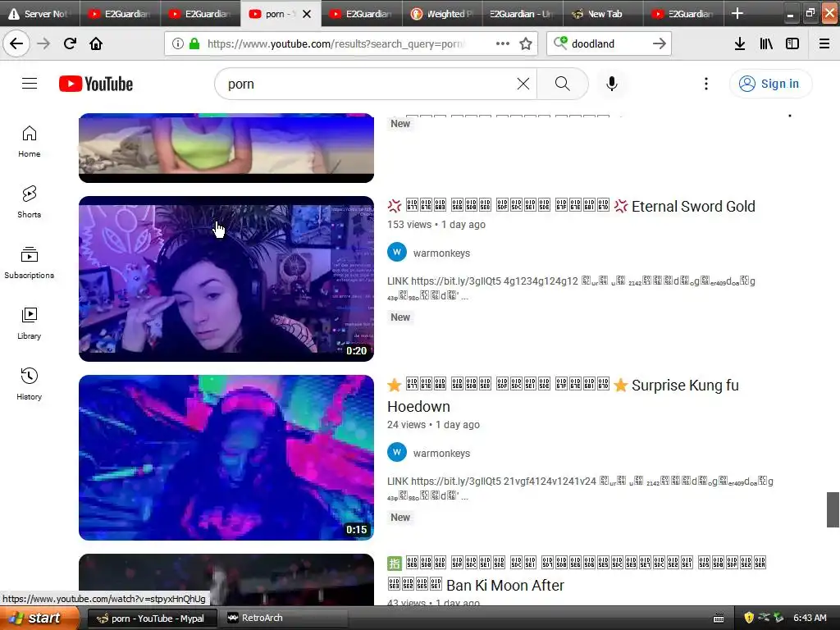Screen dimensions: 840x630
Task: Open History in the sidebar
Action: 29,384
